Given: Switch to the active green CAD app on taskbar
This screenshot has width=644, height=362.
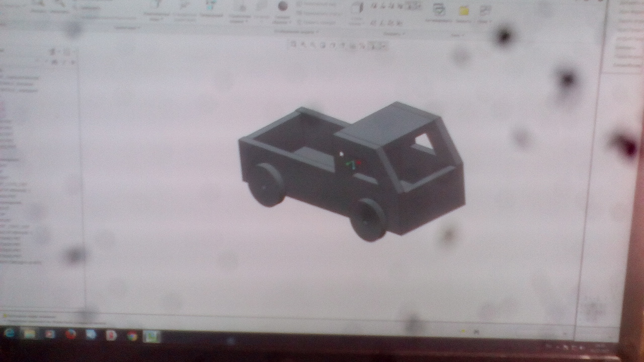Looking at the screenshot, I should [x=151, y=336].
